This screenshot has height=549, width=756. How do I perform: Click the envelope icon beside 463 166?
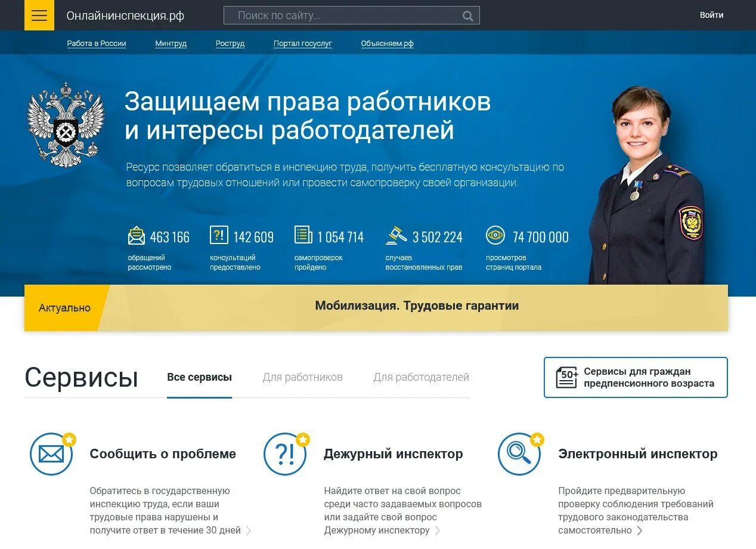click(137, 236)
